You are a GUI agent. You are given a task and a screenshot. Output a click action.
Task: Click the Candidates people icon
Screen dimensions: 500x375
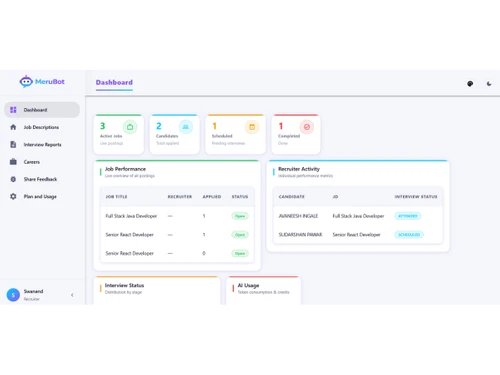coord(186,127)
